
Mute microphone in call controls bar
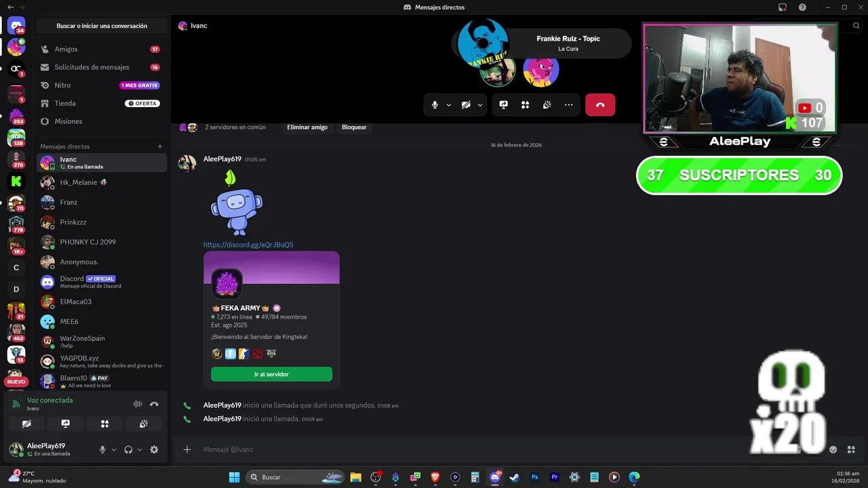(x=435, y=105)
